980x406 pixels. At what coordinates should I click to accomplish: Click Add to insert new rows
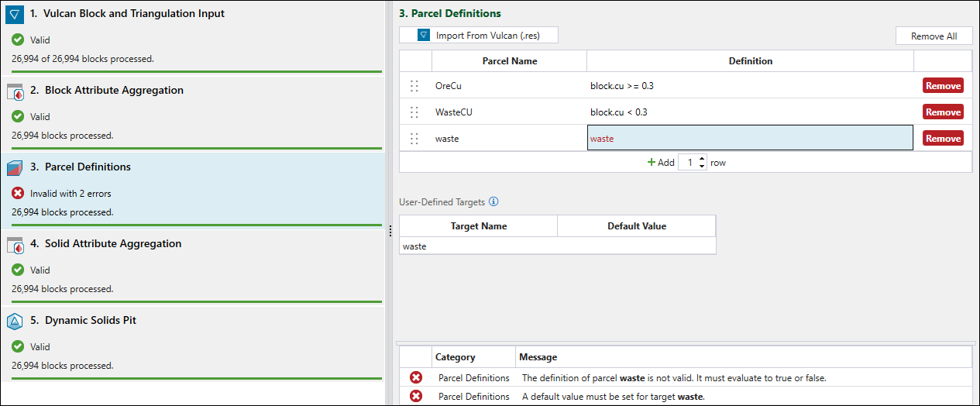tap(661, 163)
